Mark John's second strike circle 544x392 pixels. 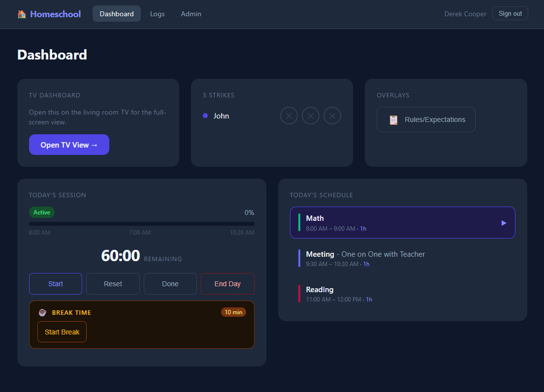(311, 116)
